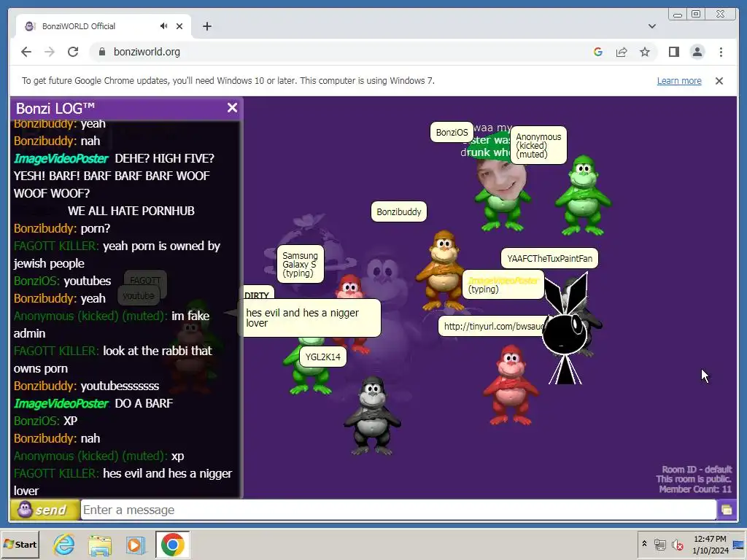747x560 pixels.
Task: Click the log message 'DO A BARF'
Action: coord(144,403)
